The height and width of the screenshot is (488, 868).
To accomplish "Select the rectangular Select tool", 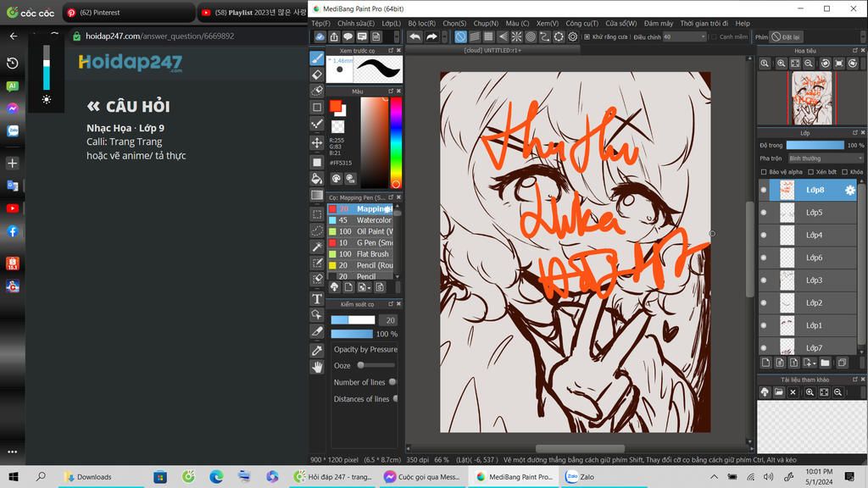I will 317,214.
